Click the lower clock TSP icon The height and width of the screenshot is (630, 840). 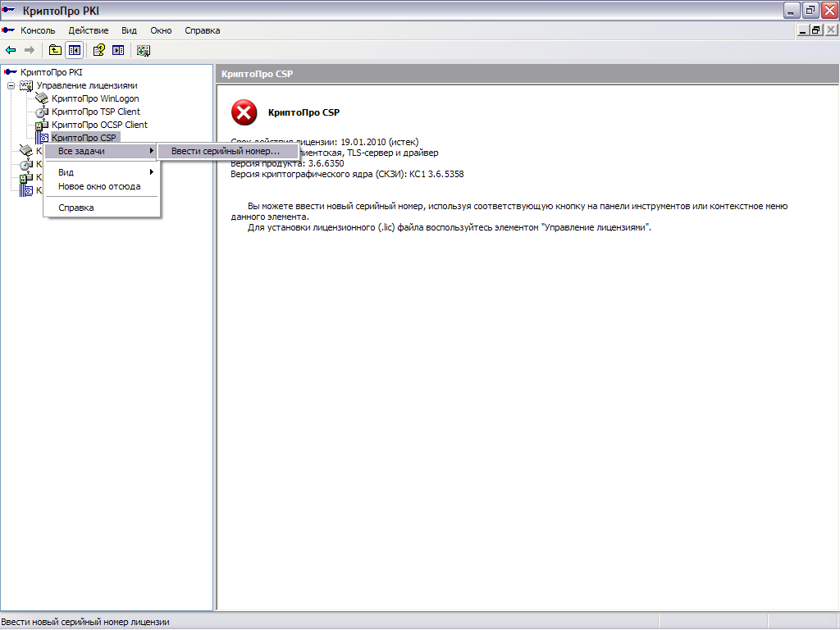point(26,164)
